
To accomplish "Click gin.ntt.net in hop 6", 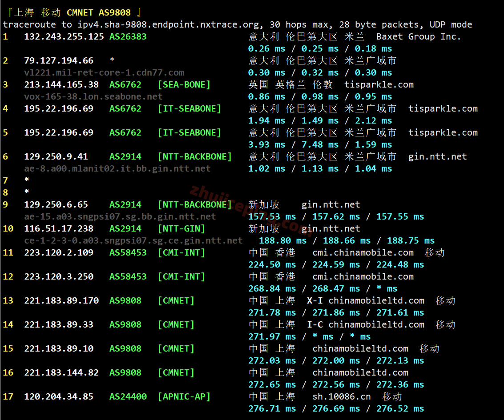I will click(437, 157).
